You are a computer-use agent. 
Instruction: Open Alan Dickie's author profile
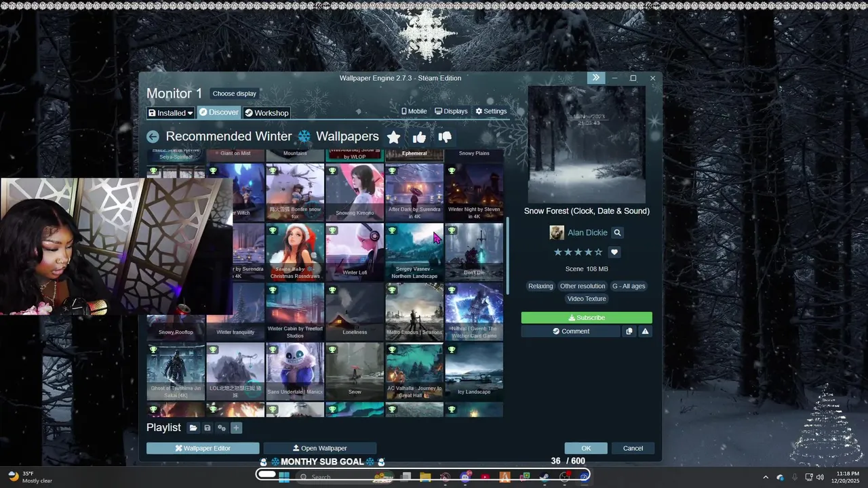click(x=587, y=232)
